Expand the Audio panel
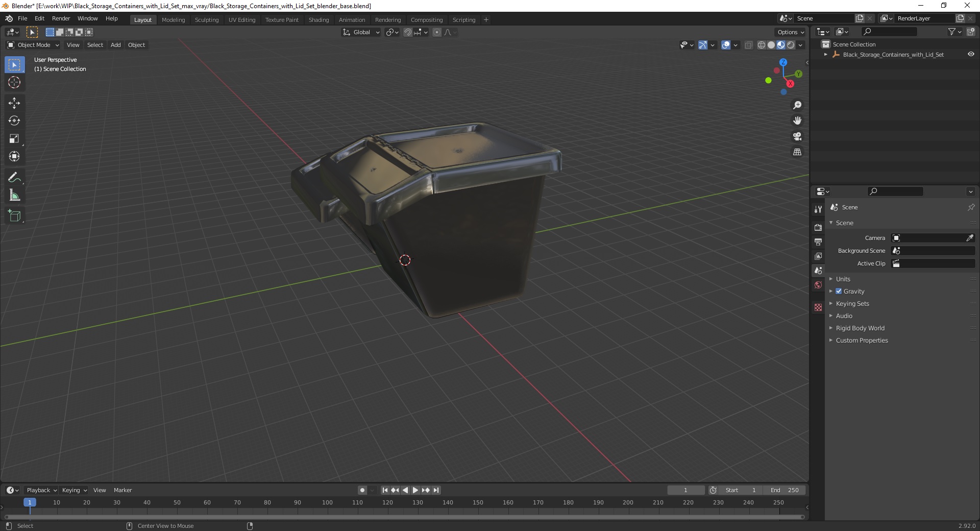 pyautogui.click(x=844, y=316)
